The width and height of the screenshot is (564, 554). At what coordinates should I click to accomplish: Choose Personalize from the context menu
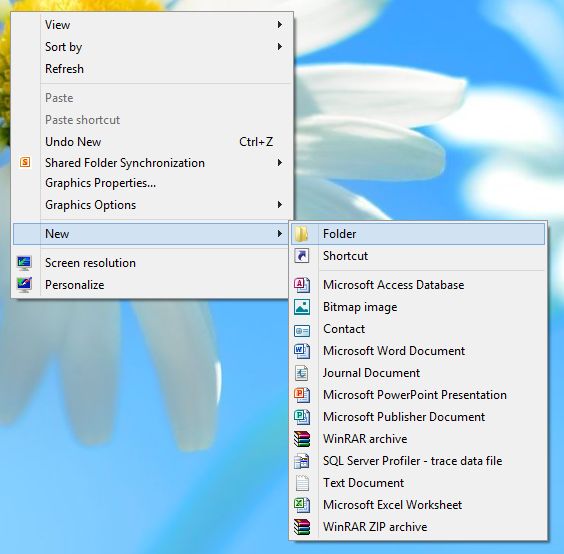pyautogui.click(x=152, y=285)
